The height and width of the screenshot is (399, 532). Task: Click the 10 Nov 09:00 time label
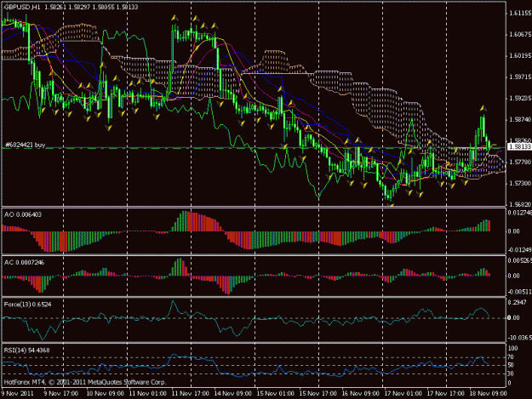click(106, 393)
